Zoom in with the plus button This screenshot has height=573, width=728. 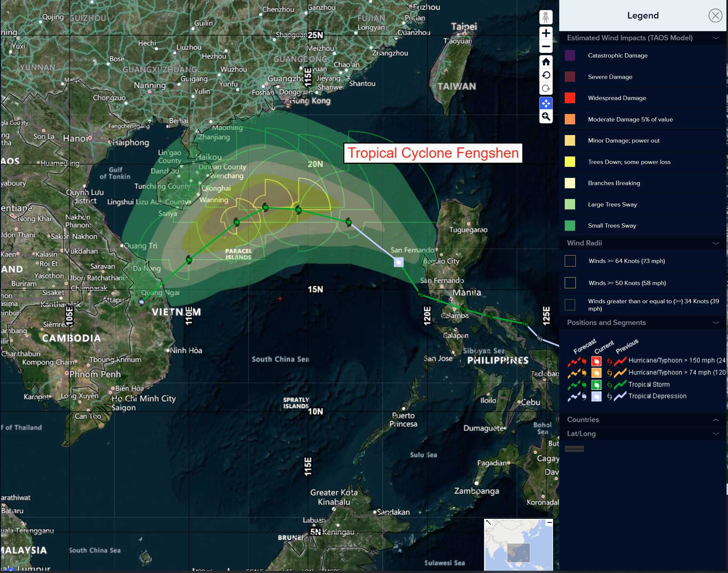click(x=546, y=33)
